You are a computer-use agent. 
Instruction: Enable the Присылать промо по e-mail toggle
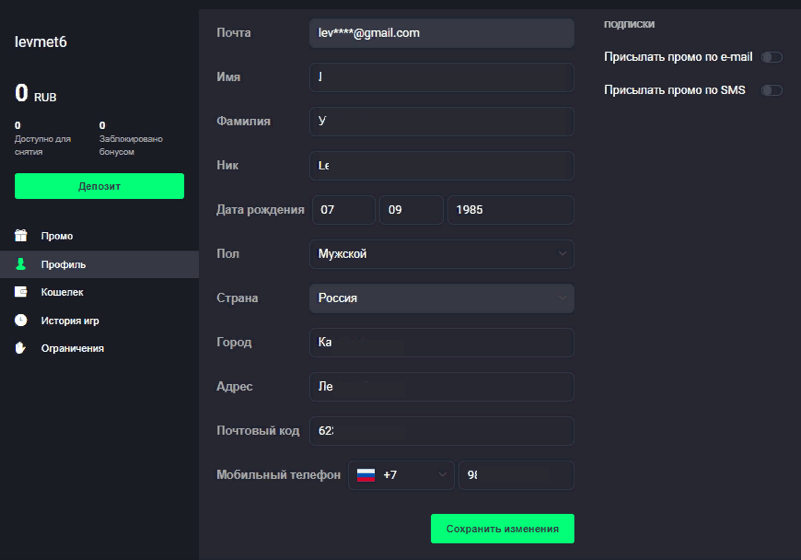click(771, 58)
